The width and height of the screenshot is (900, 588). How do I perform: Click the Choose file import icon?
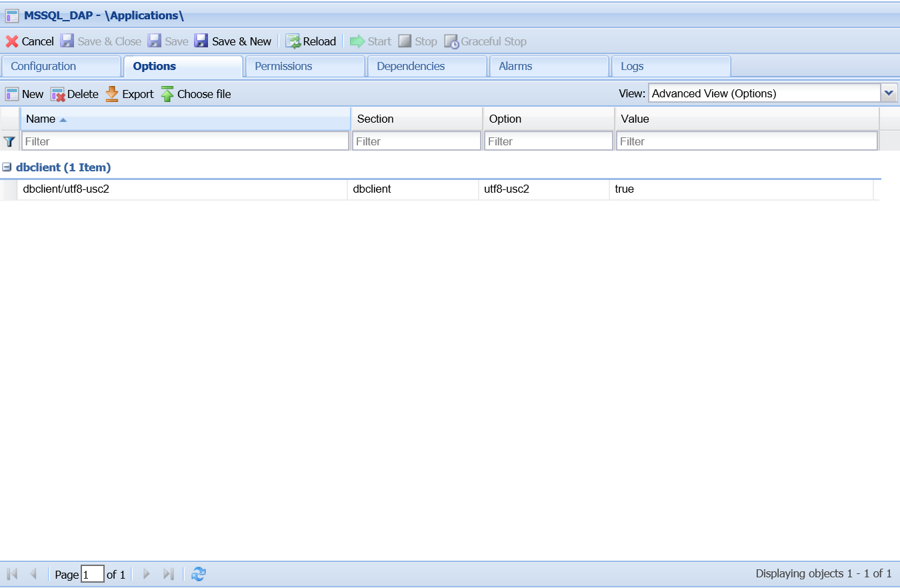(x=167, y=94)
